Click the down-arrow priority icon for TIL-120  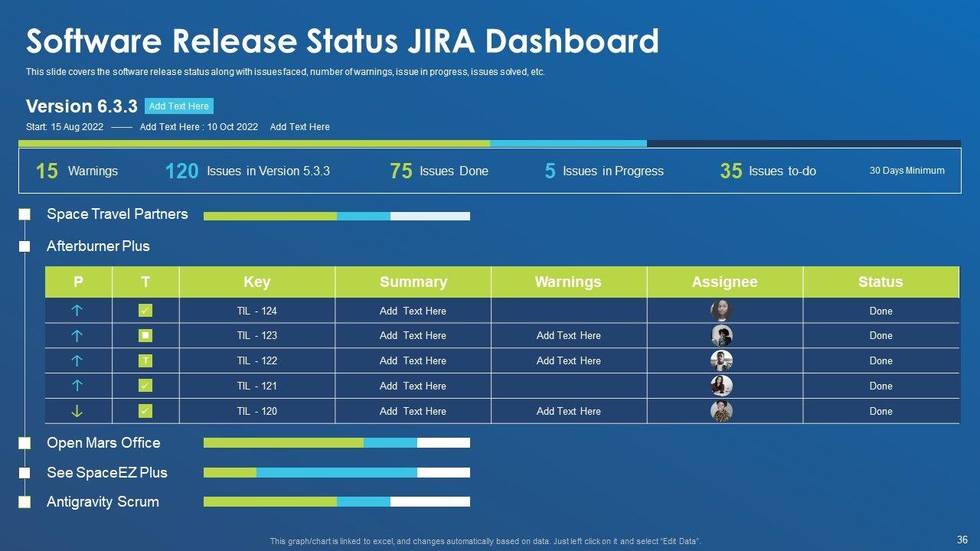point(77,411)
